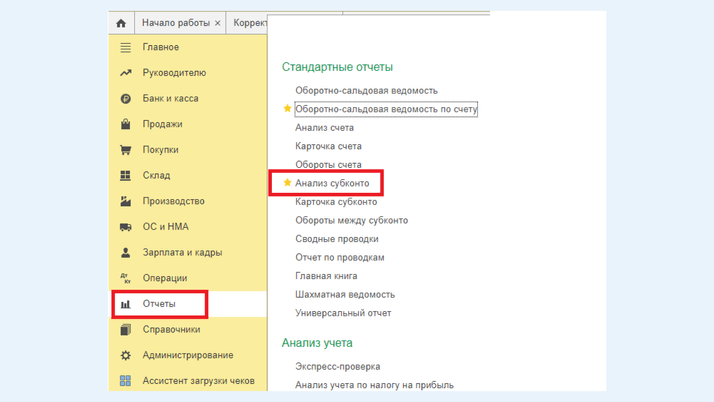Open the Главная книга report
The height and width of the screenshot is (402, 714).
tap(326, 276)
